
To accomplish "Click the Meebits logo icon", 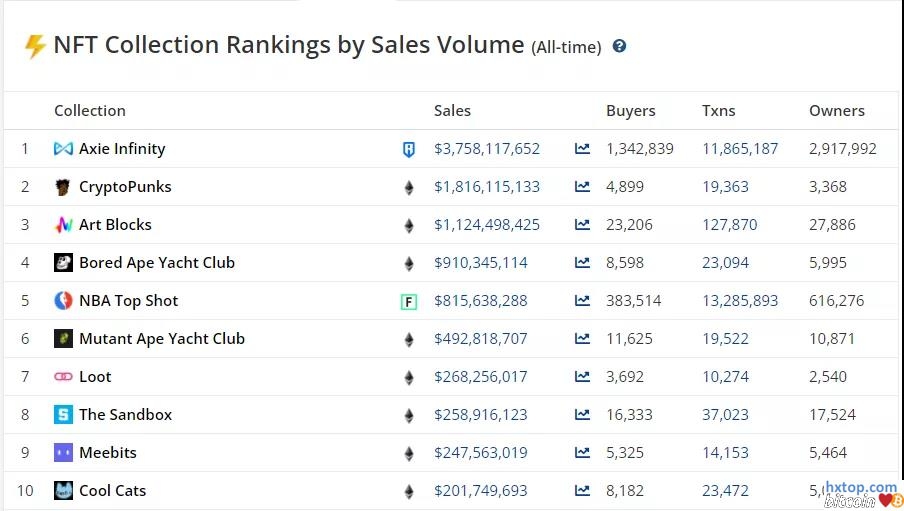I will coord(63,453).
